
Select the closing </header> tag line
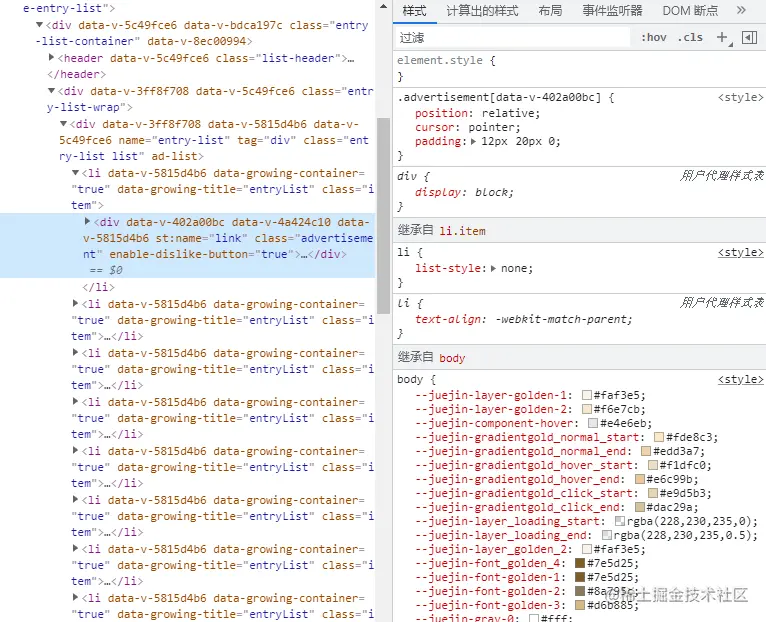pos(77,74)
